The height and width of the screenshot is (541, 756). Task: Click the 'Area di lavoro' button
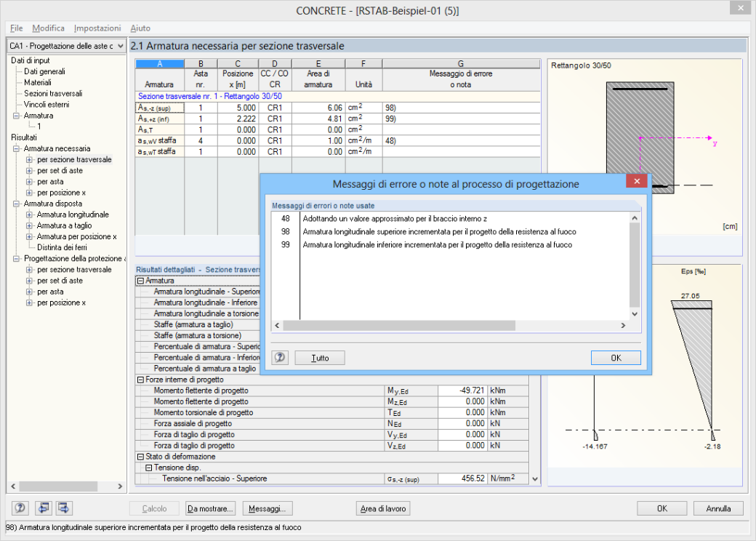pyautogui.click(x=383, y=509)
